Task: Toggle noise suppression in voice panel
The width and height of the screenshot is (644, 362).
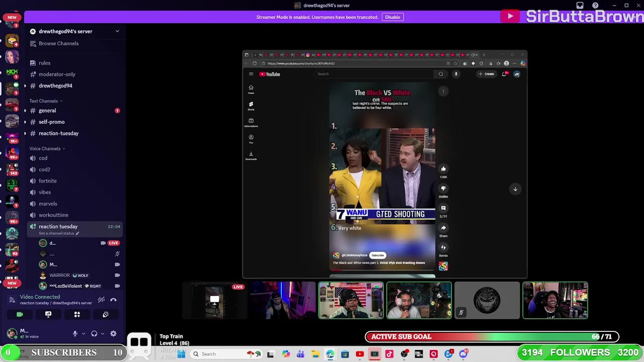Action: [x=101, y=300]
